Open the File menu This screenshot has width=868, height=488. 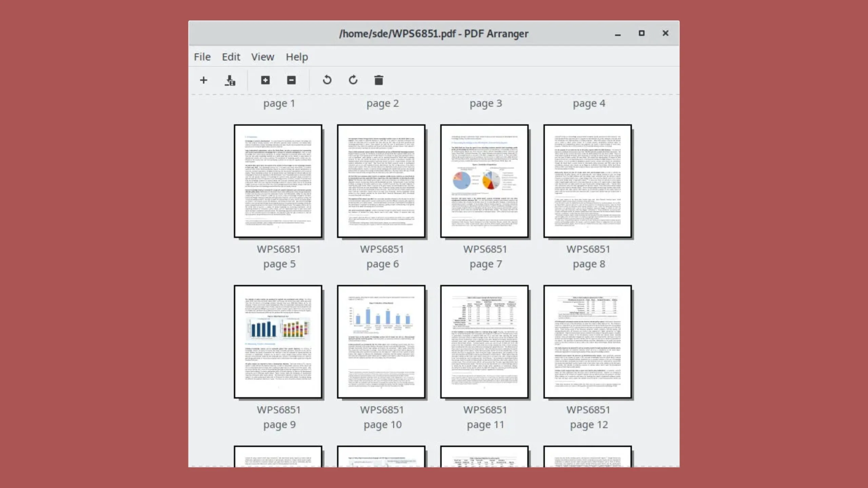tap(202, 57)
